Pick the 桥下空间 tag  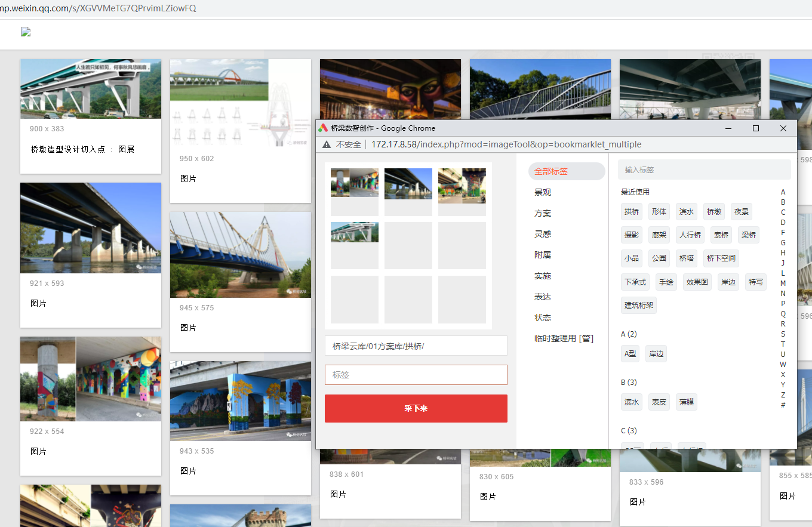pyautogui.click(x=721, y=258)
